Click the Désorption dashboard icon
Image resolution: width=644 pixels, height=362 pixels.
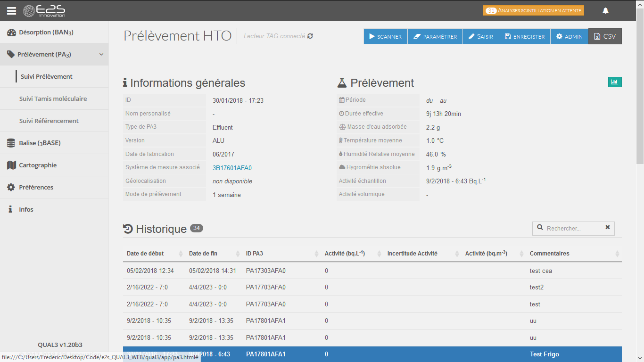coord(11,33)
